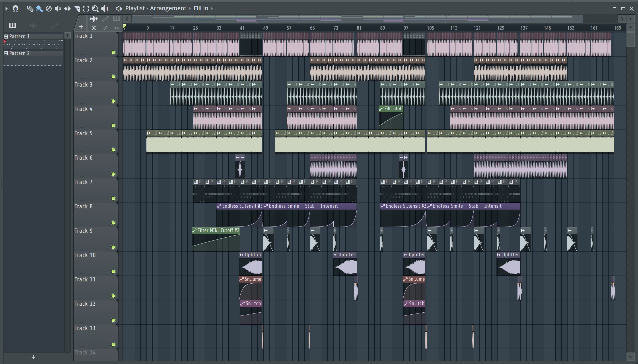Select the Track 8 header label
The height and width of the screenshot is (364, 638).
coord(84,207)
